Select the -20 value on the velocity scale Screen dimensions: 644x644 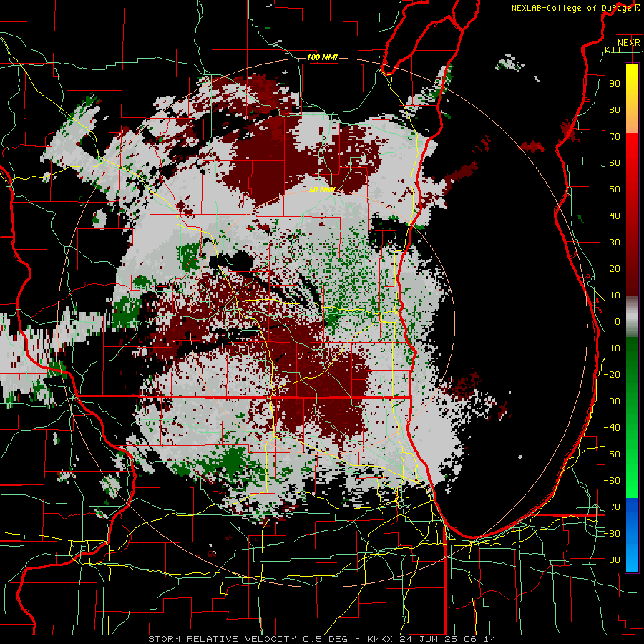[612, 374]
